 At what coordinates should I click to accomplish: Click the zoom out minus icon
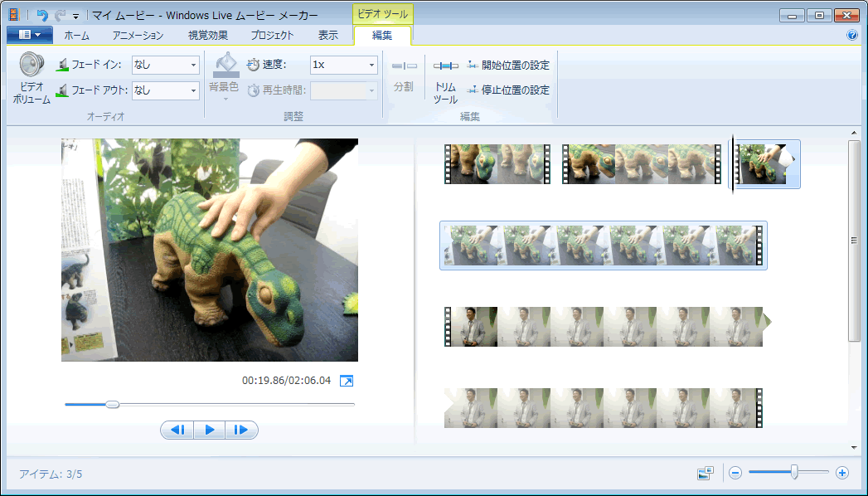[735, 473]
